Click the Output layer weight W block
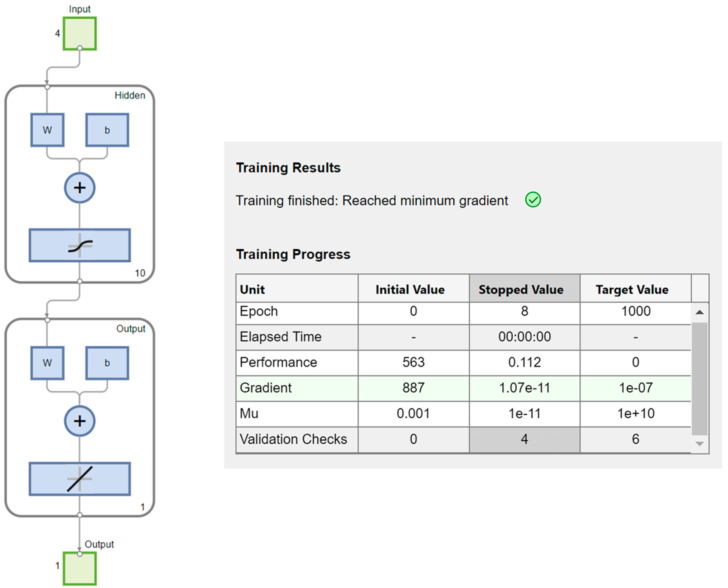 (47, 363)
